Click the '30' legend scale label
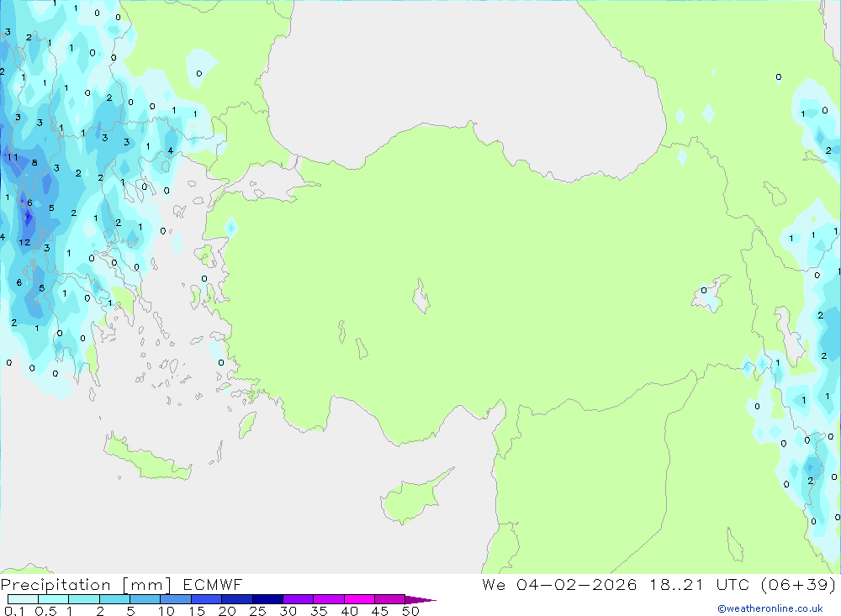Screen dimensions: 841x616 (288, 611)
